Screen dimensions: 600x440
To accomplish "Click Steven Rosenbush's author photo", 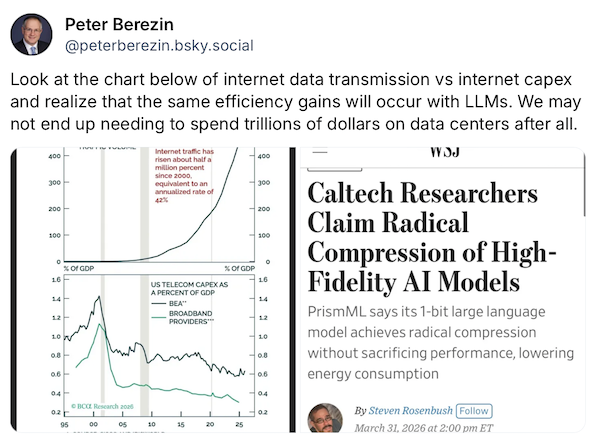I will click(x=325, y=417).
